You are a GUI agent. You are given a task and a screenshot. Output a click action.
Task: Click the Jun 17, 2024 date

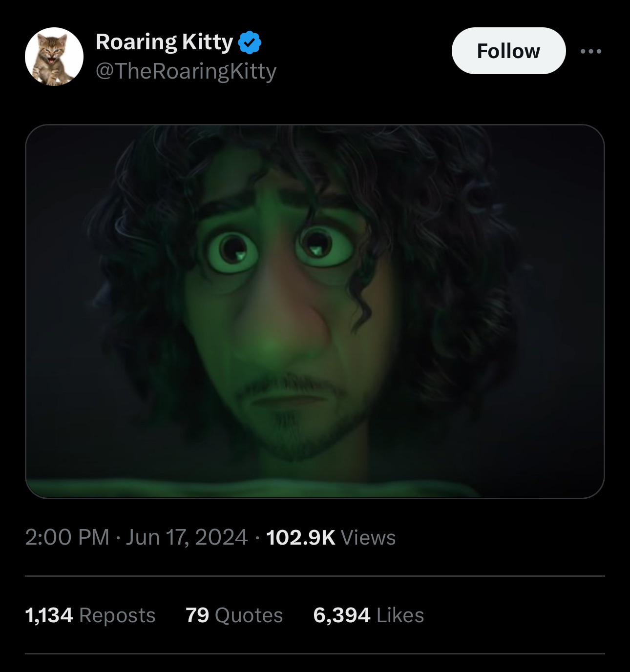point(187,537)
